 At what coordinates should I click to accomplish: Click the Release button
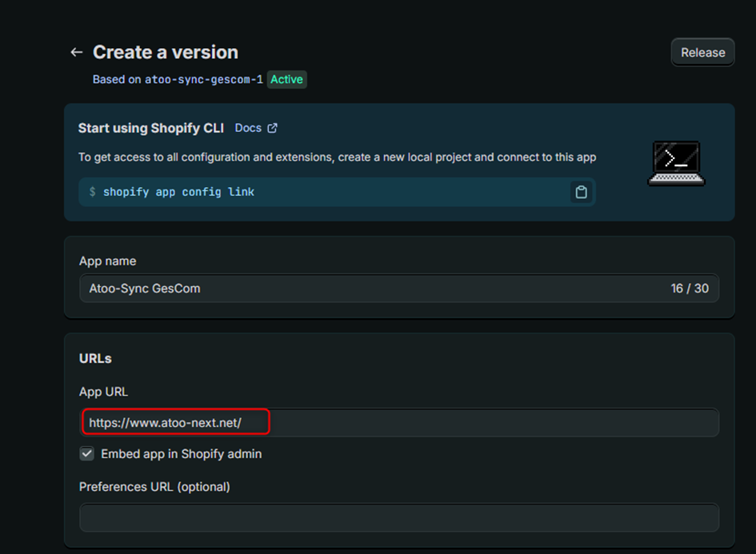tap(702, 53)
